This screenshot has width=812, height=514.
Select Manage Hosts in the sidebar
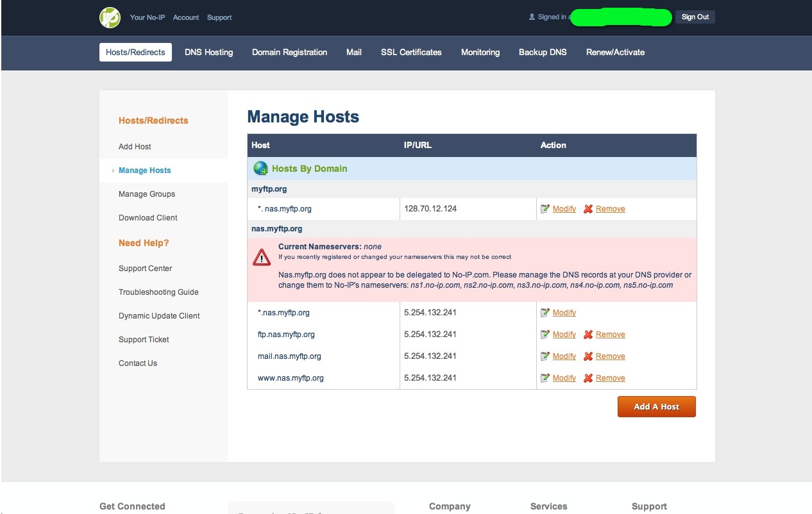pyautogui.click(x=145, y=170)
